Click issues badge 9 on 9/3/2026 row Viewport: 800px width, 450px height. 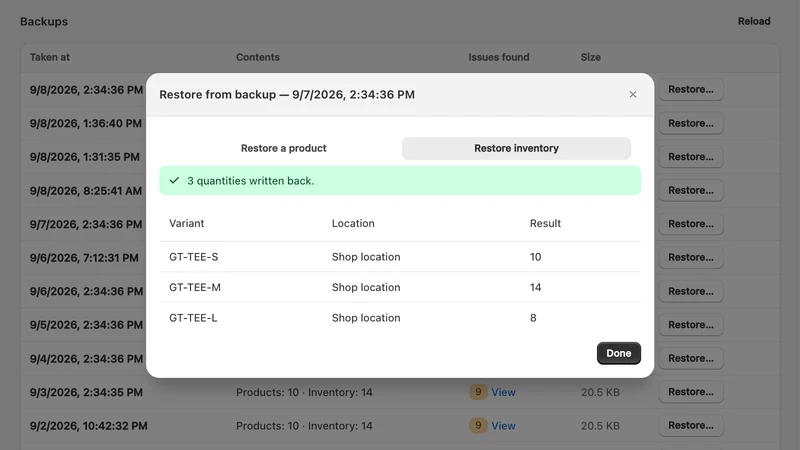(x=478, y=392)
